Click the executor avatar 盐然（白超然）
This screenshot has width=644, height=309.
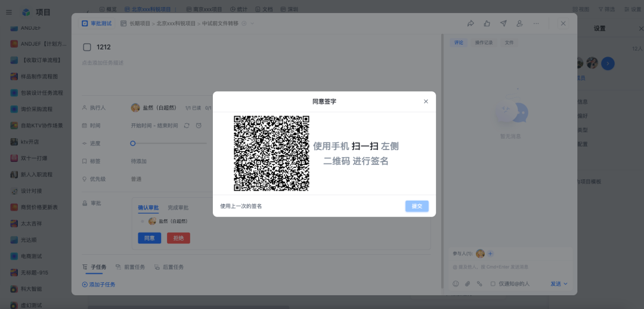(135, 108)
